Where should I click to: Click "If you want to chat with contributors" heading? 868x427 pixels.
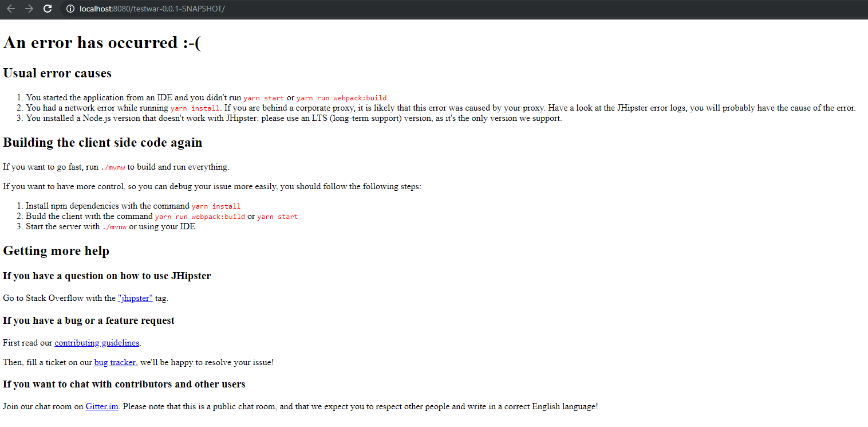pos(124,384)
